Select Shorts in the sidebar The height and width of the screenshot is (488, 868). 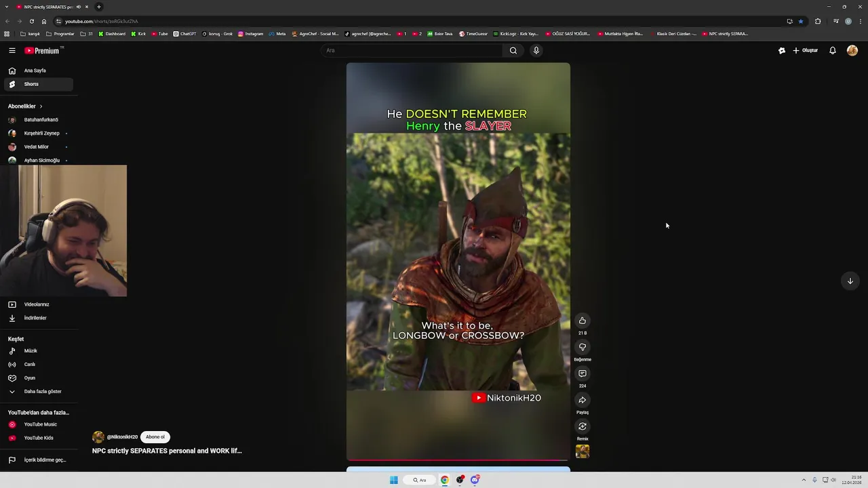(37, 84)
